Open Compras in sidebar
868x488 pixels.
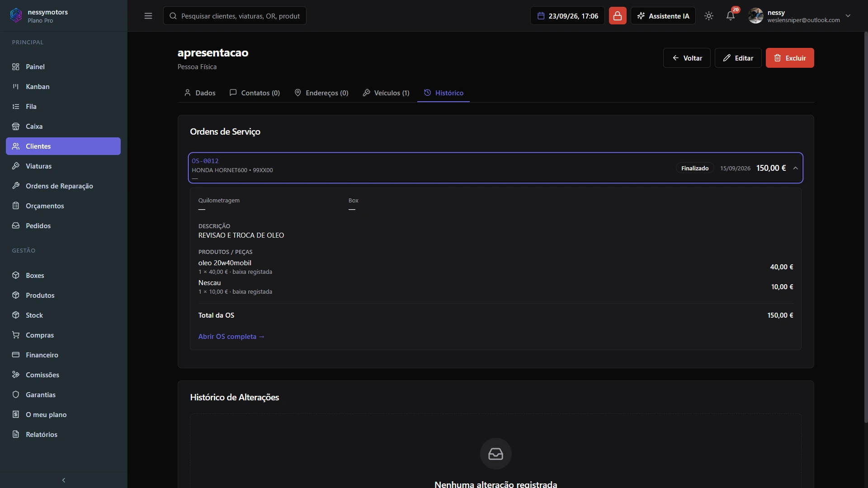click(x=63, y=335)
